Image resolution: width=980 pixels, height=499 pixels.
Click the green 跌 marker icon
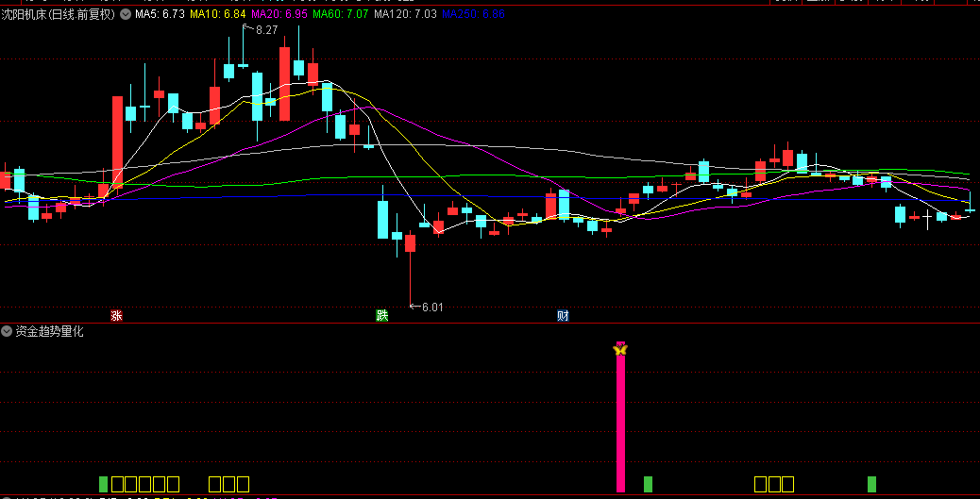pyautogui.click(x=381, y=315)
